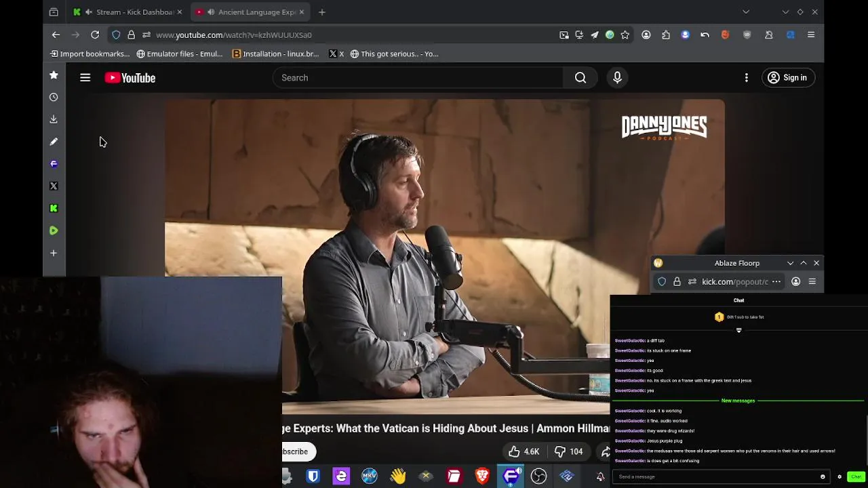Open OBS Studio from taskbar
The width and height of the screenshot is (868, 488).
(x=538, y=476)
